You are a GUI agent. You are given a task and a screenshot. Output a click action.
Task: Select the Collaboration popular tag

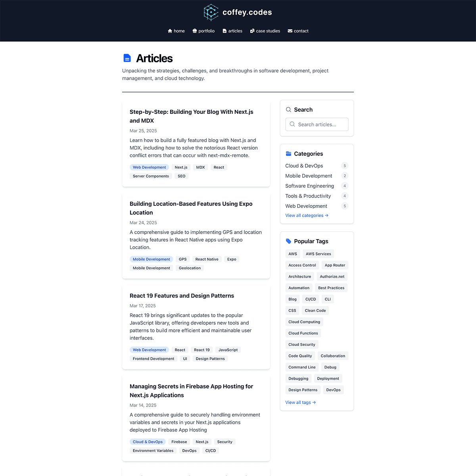click(333, 356)
